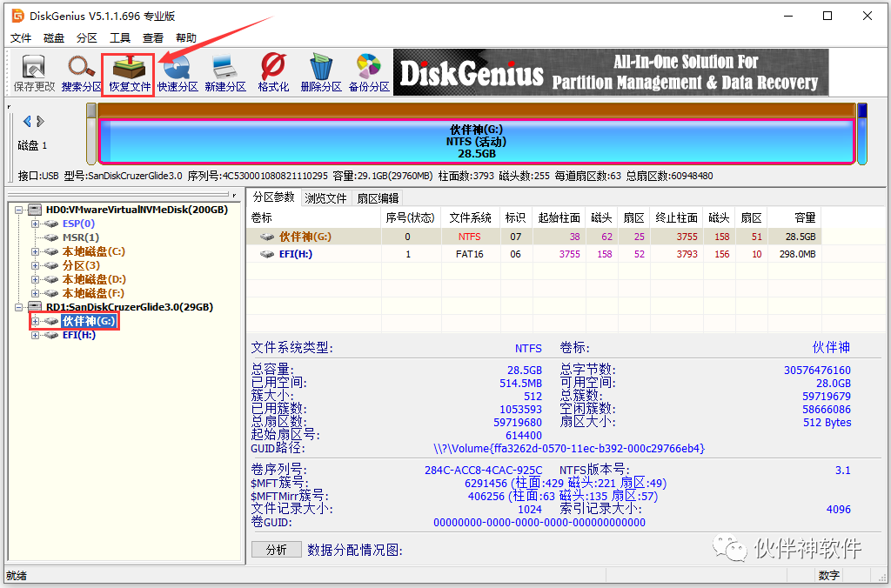Select 本地磁盘(D:) in the disk tree
This screenshot has height=588, width=891.
click(94, 279)
